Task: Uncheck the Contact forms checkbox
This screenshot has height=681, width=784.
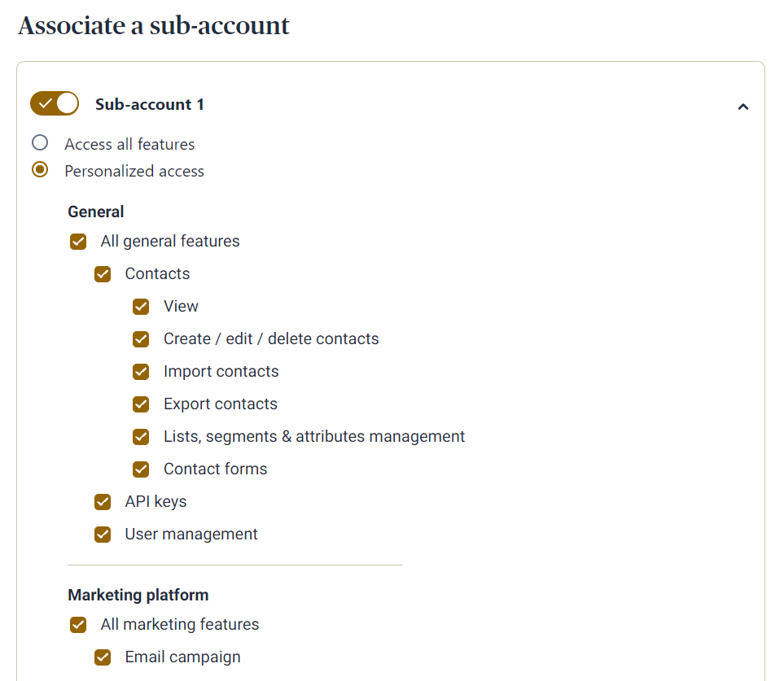Action: click(141, 469)
